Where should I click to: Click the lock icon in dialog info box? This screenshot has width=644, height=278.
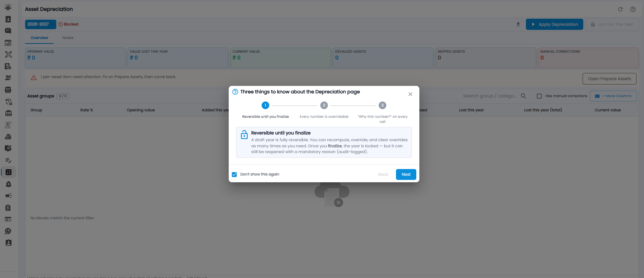244,135
